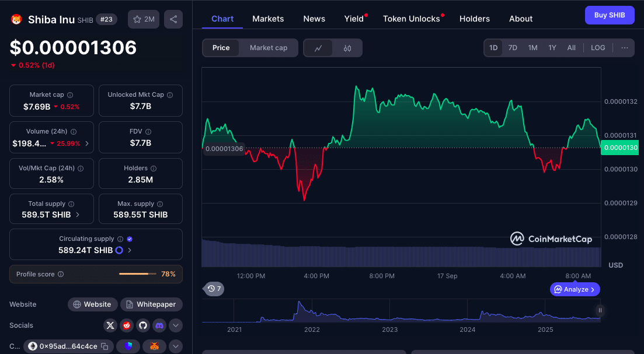Click the Profile score progress bar
Screen dimensions: 644x354
pyautogui.click(x=138, y=274)
